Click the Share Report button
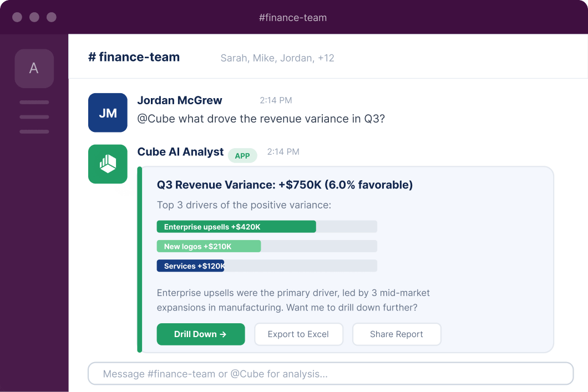 [397, 334]
